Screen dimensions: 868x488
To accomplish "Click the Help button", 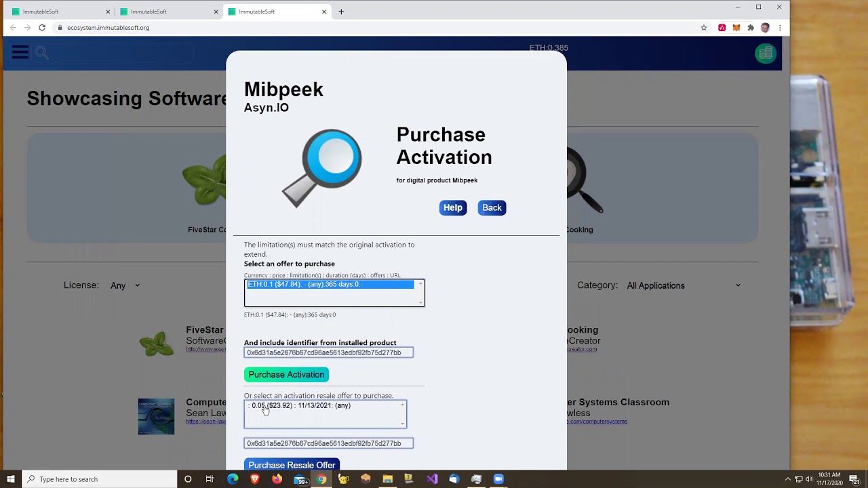I will point(453,208).
